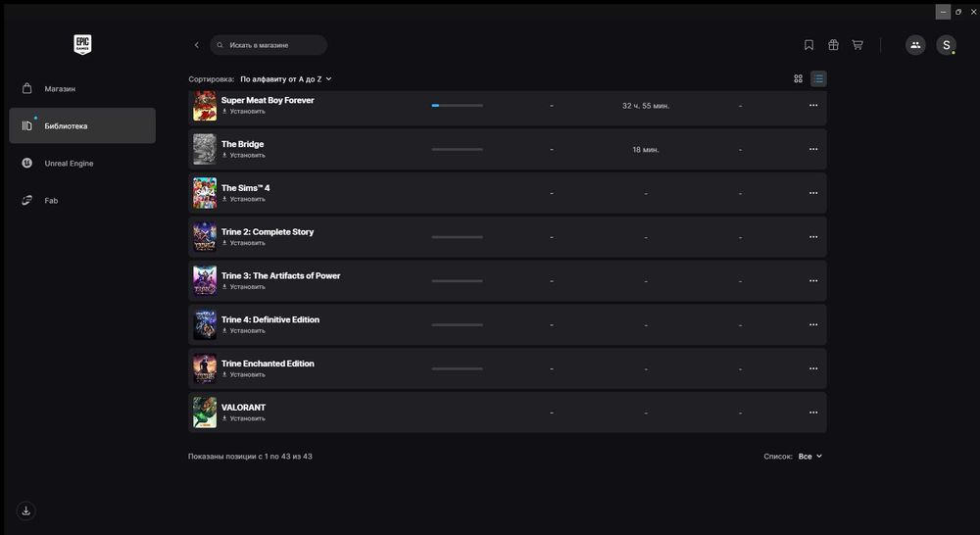Screen dimensions: 980x535
Task: Open more options for The Bridge
Action: pyautogui.click(x=813, y=149)
